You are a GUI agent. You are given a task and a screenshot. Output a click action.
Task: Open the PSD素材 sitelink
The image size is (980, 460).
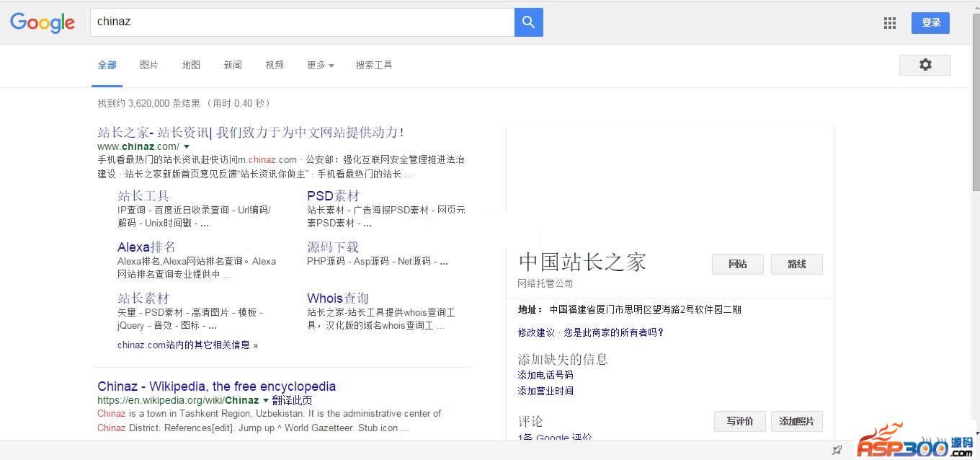[333, 196]
